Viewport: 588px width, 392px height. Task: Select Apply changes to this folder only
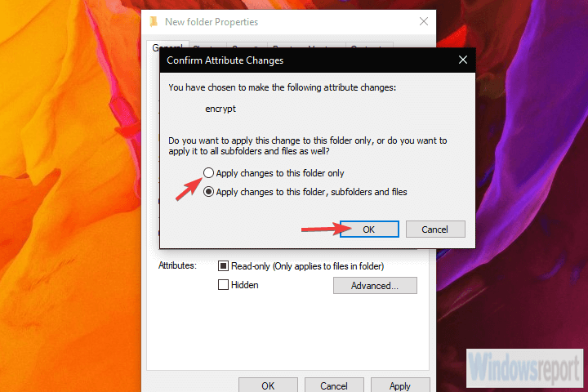tap(208, 173)
